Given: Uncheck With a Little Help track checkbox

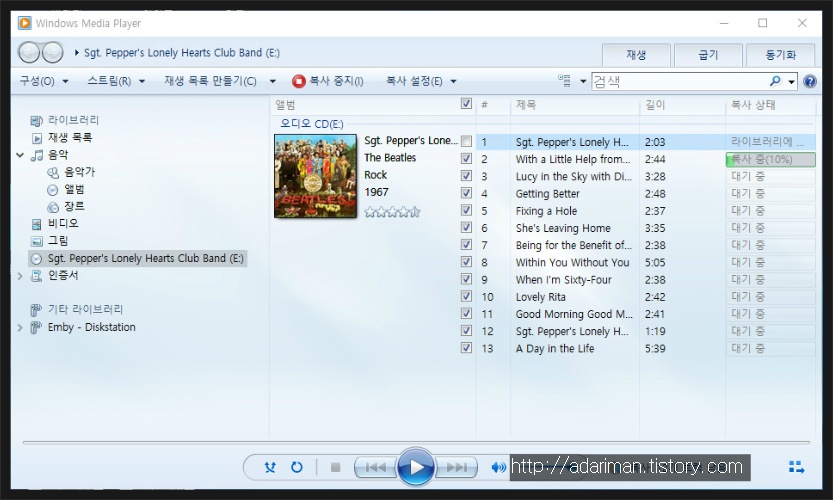Looking at the screenshot, I should [466, 158].
